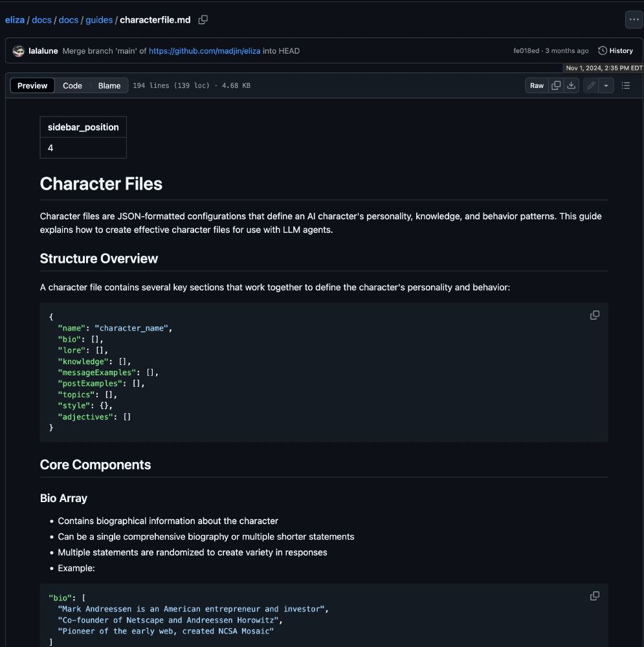Copy the bio example code block
Image resolution: width=644 pixels, height=647 pixels.
594,596
